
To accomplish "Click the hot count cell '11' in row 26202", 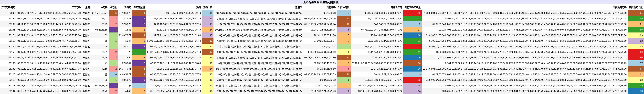I will 208,13.
